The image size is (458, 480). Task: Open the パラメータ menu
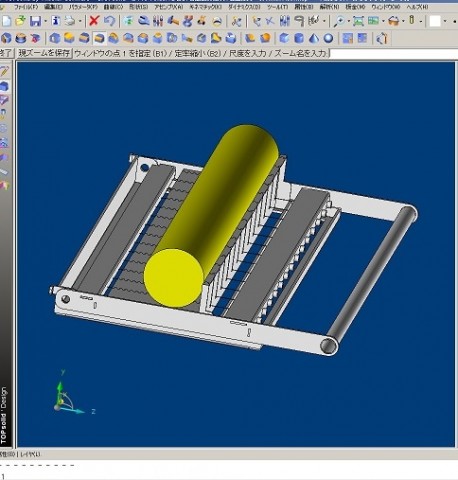pyautogui.click(x=82, y=7)
